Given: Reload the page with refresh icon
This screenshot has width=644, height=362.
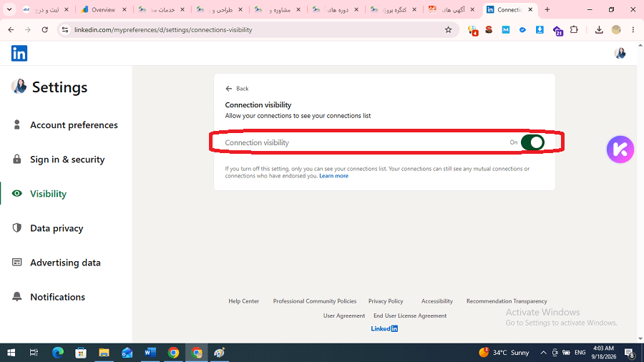Looking at the screenshot, I should [x=45, y=29].
